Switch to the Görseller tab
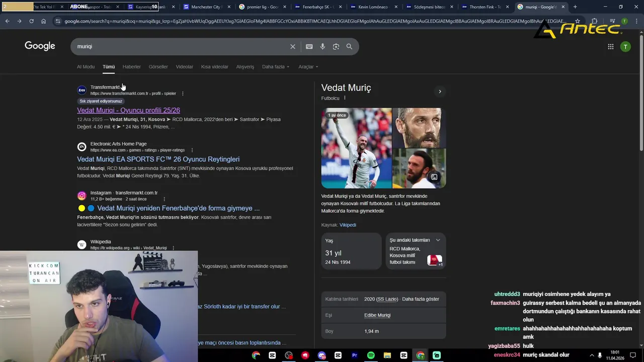This screenshot has width=644, height=362. pos(158,67)
